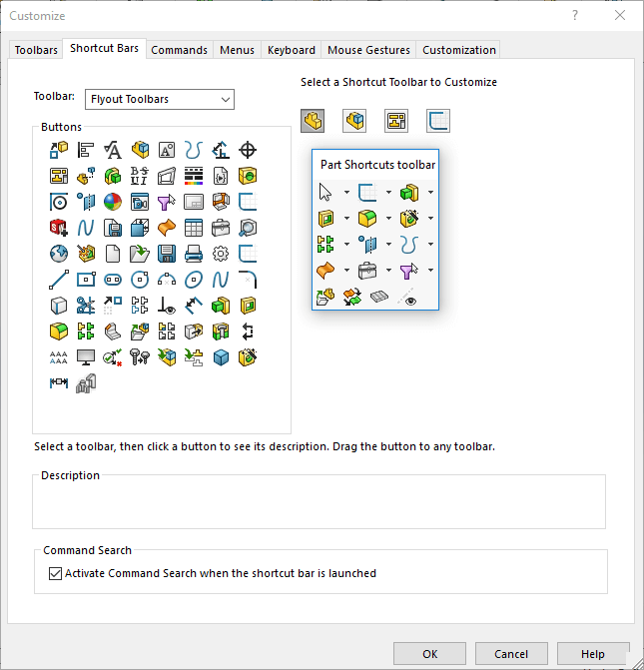
Task: Select the screen capture camera icon
Action: [x=140, y=202]
